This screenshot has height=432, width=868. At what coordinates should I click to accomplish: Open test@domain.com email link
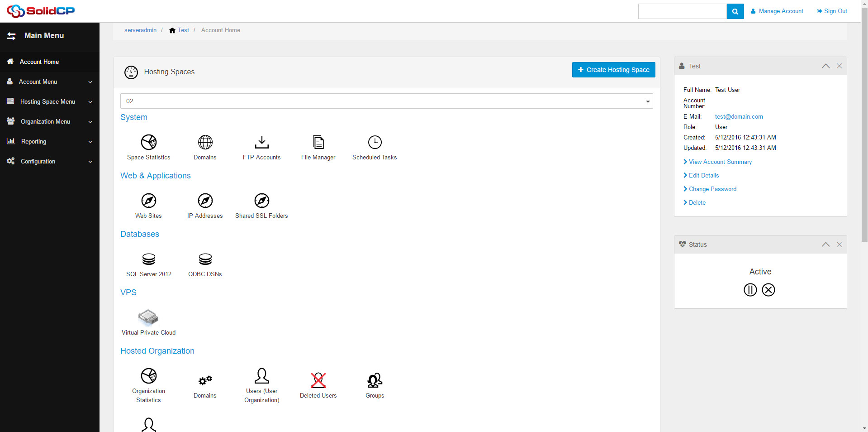(739, 117)
